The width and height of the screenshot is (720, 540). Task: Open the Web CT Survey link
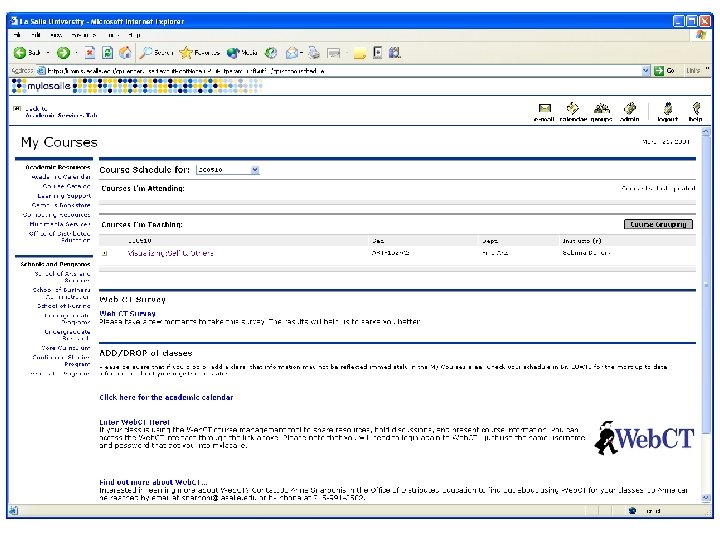pyautogui.click(x=127, y=314)
